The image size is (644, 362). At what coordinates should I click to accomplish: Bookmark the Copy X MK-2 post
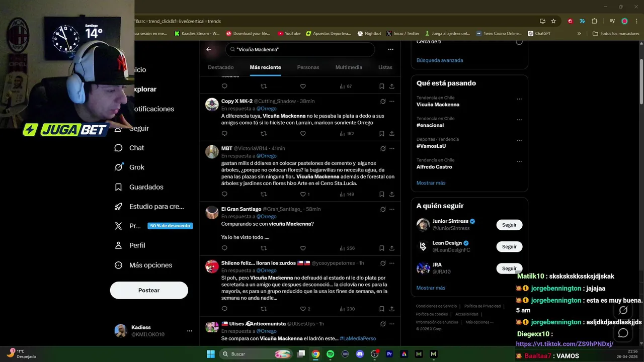(x=382, y=134)
